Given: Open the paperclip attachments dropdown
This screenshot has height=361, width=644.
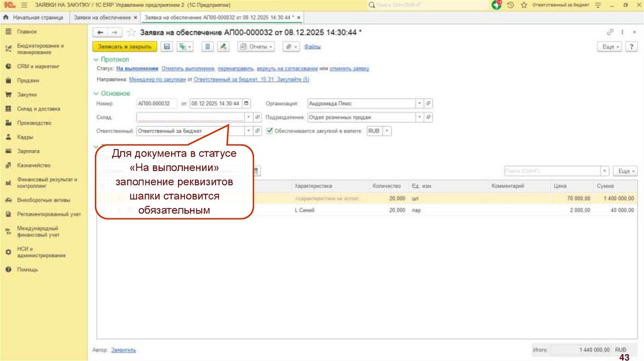Looking at the screenshot, I should click(291, 47).
